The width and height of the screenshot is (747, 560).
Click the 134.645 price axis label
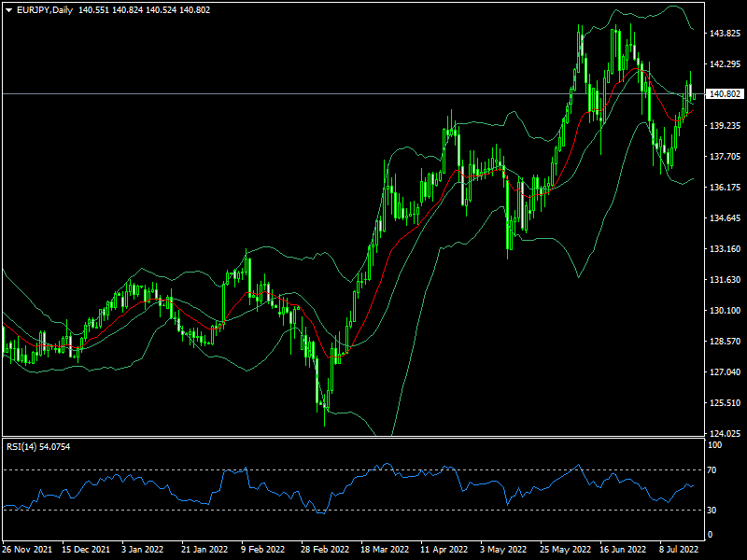726,218
